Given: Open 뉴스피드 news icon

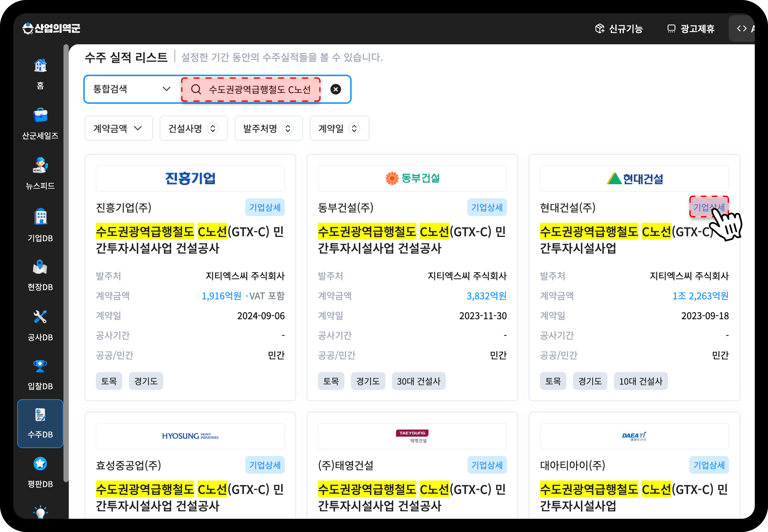Looking at the screenshot, I should tap(40, 165).
